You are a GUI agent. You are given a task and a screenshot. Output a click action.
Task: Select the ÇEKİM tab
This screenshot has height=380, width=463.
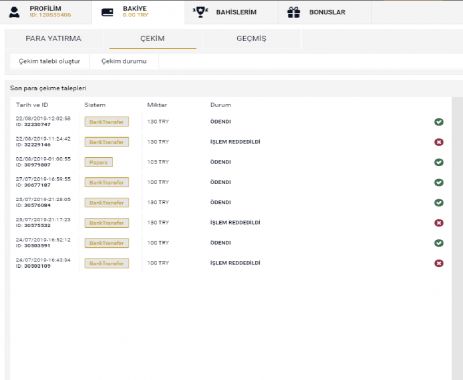(x=152, y=39)
